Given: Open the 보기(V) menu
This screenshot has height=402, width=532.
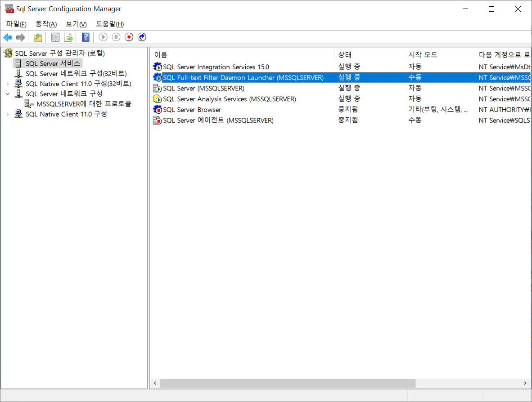Looking at the screenshot, I should pyautogui.click(x=77, y=24).
